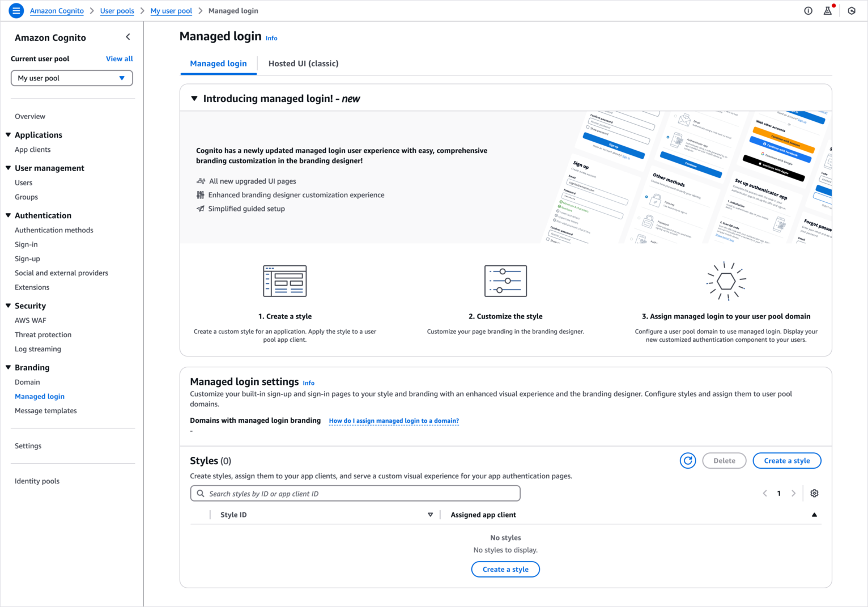
Task: Go to next page of styles
Action: 793,493
